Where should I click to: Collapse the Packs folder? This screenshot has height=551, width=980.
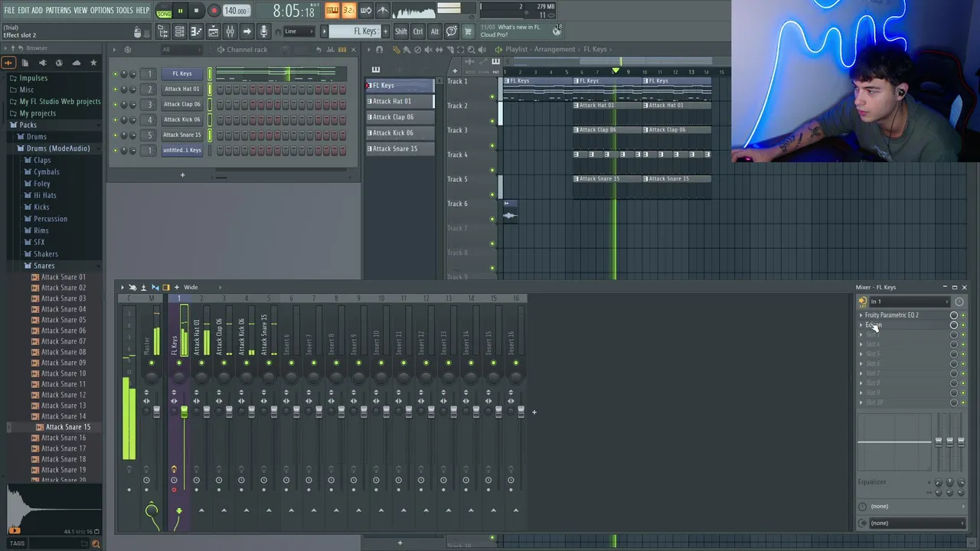click(28, 125)
